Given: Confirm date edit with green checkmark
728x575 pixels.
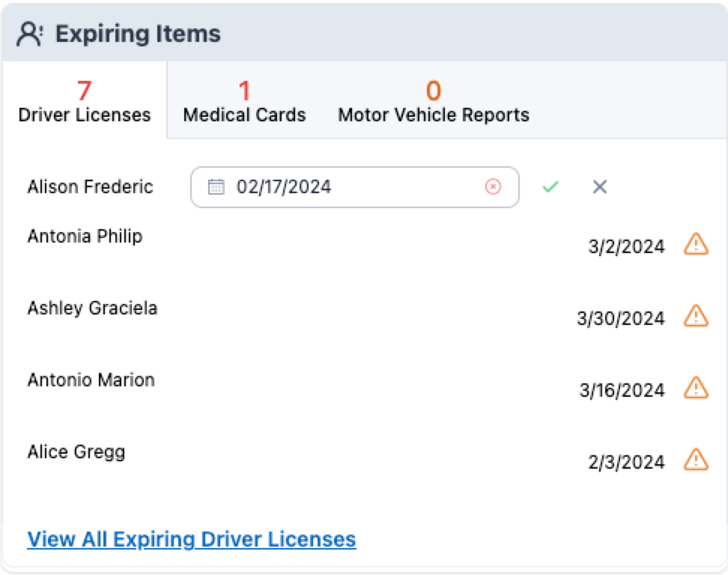Looking at the screenshot, I should tap(550, 187).
